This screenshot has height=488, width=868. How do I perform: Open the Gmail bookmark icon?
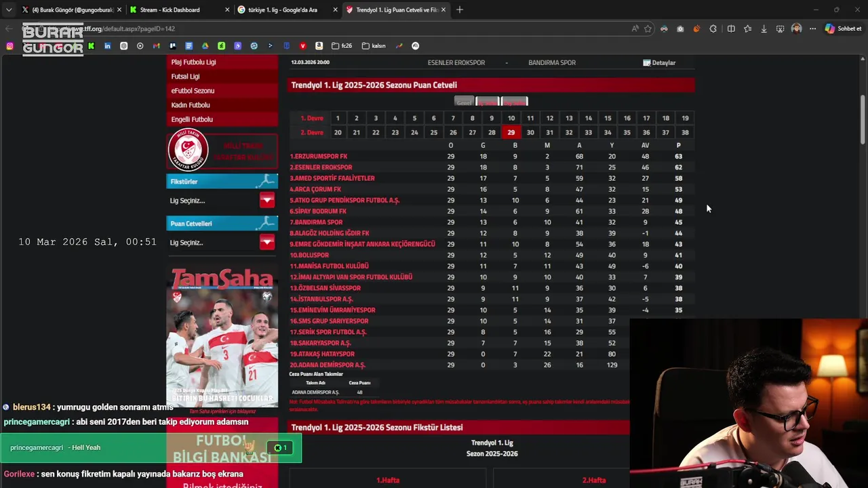(x=156, y=46)
